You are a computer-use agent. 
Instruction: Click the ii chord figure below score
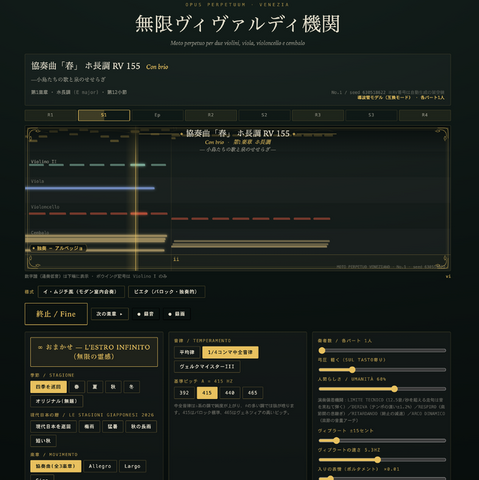tap(176, 259)
